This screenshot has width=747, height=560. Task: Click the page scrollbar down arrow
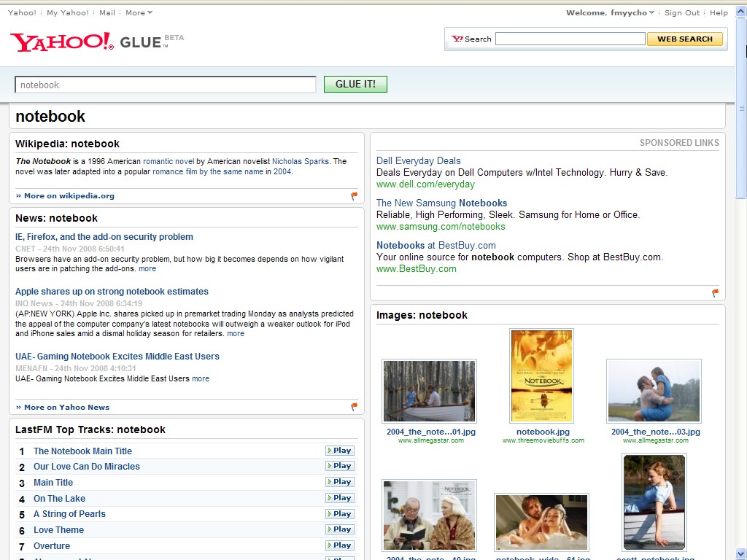coord(741,554)
